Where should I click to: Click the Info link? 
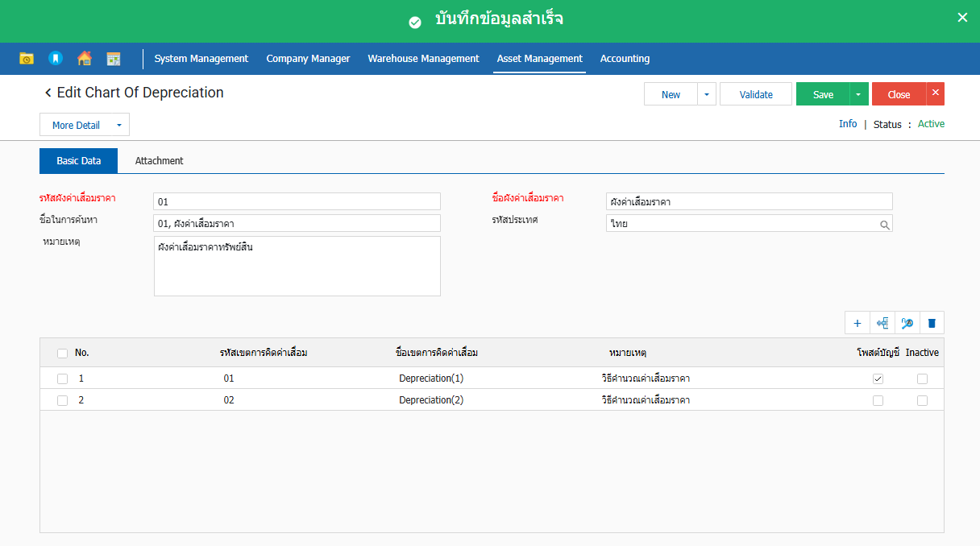pos(848,124)
